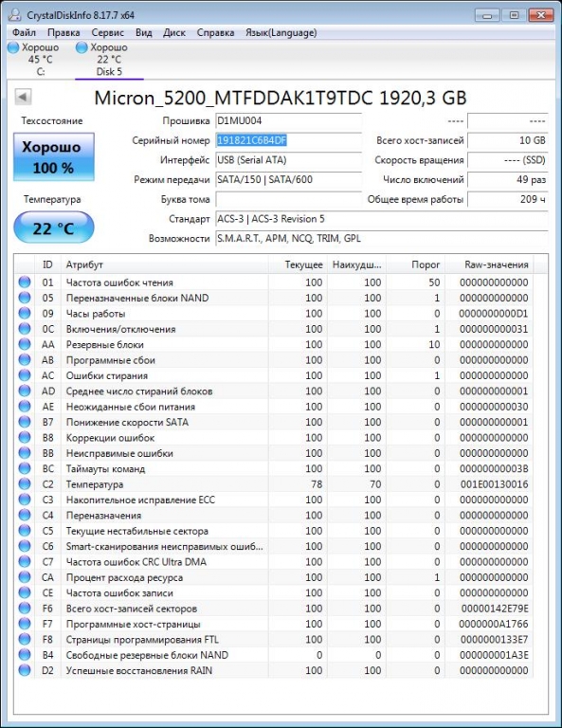Click the Общее время работы value 209 ч

(508, 200)
